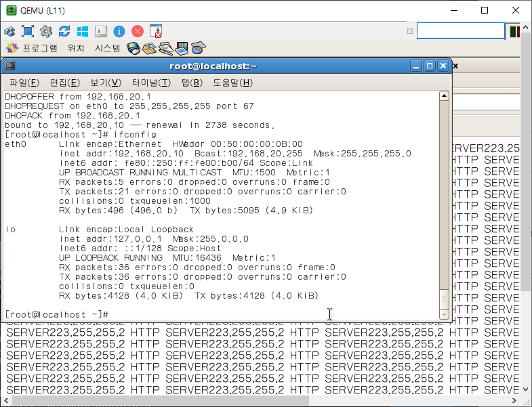Click the connect cubes icon in QEMU toolbar

tap(9, 32)
